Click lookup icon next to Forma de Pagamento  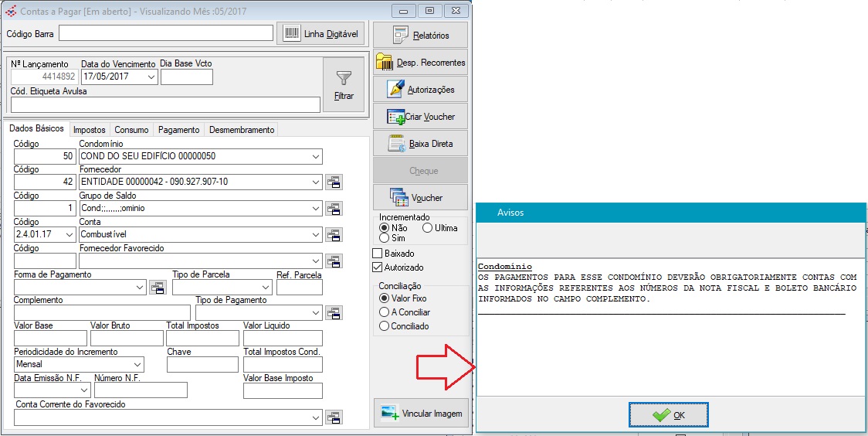pos(158,288)
